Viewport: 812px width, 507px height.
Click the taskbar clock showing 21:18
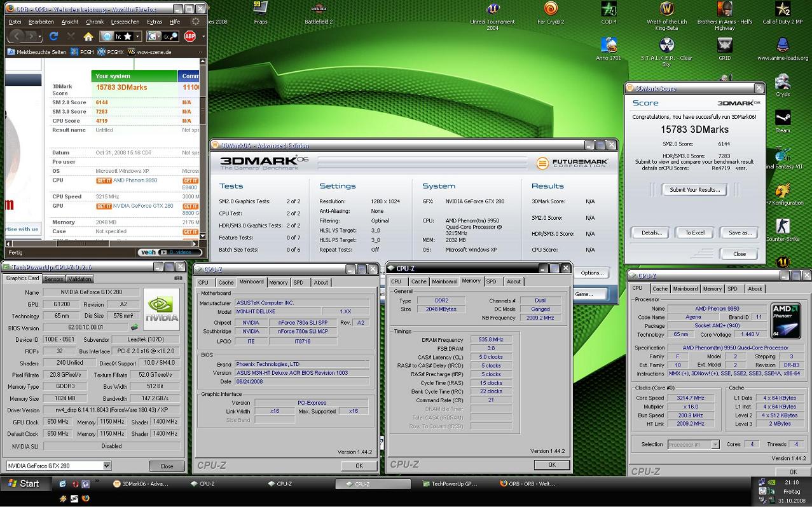791,483
